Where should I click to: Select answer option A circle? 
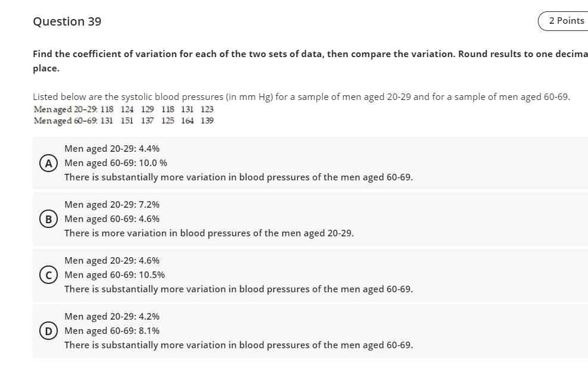[x=48, y=163]
